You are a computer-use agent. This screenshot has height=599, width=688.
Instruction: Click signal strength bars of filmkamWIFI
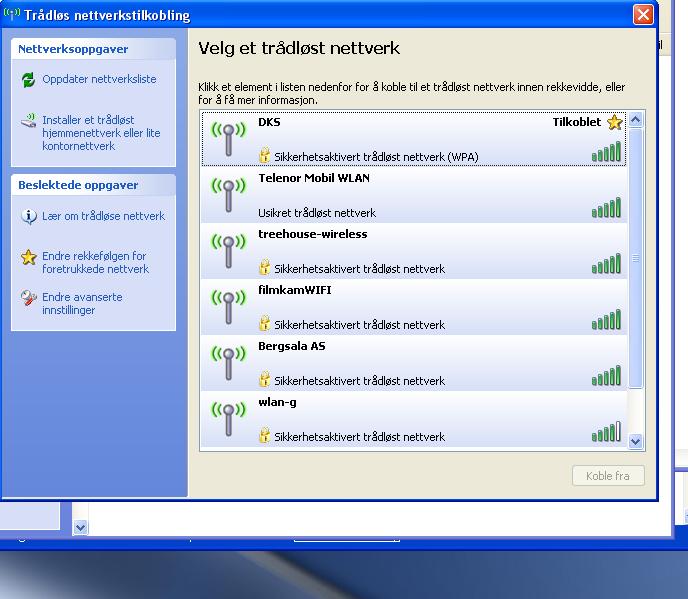pos(606,319)
